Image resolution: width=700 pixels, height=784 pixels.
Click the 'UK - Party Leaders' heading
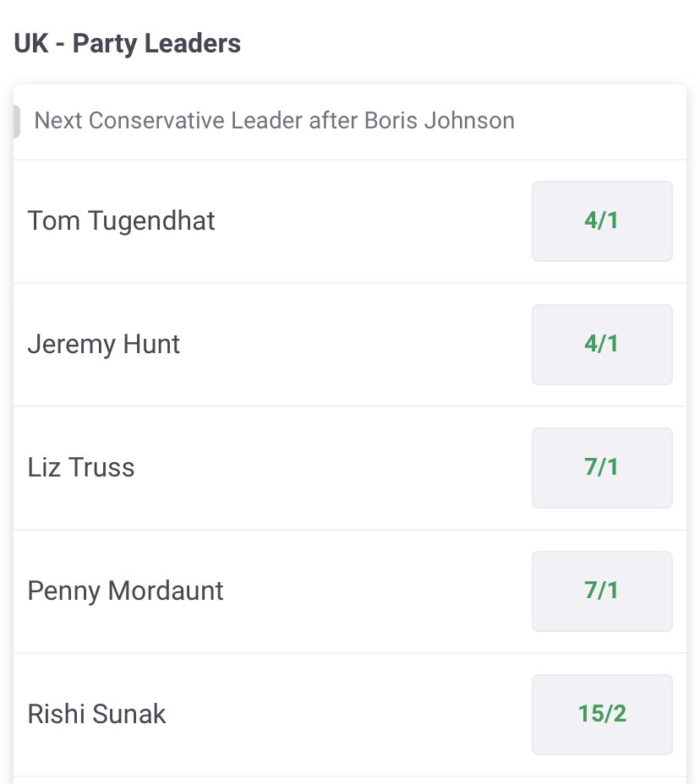(x=127, y=44)
